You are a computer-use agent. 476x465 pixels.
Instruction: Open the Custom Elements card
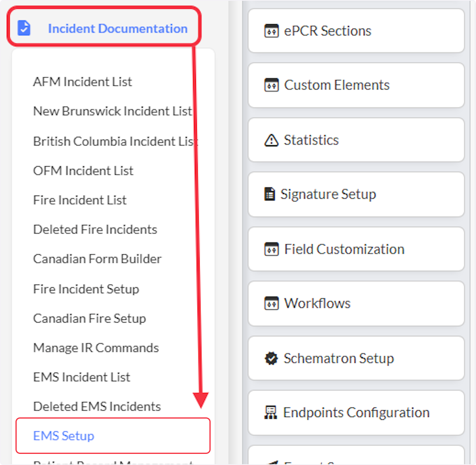[x=356, y=85]
